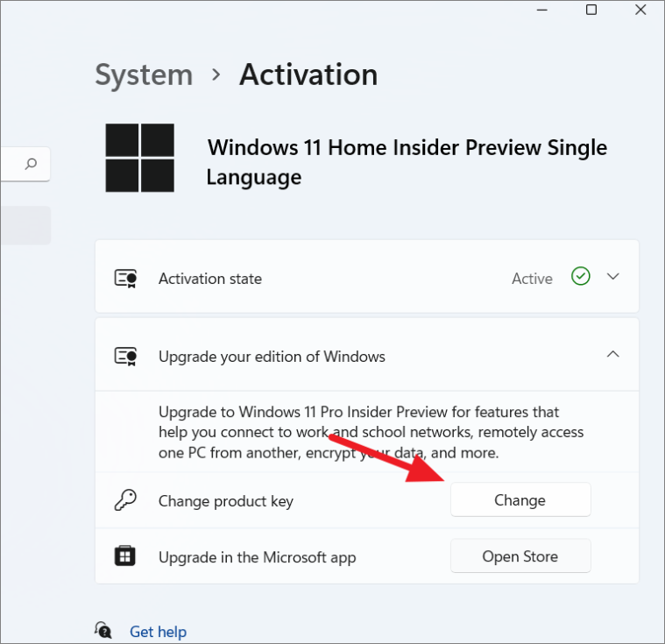Expand the Activation state chevron

point(612,277)
